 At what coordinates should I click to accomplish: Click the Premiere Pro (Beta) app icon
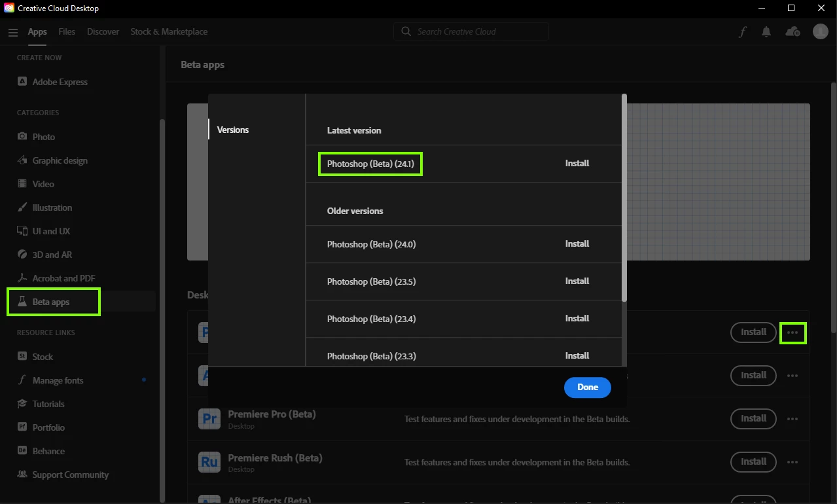point(209,418)
